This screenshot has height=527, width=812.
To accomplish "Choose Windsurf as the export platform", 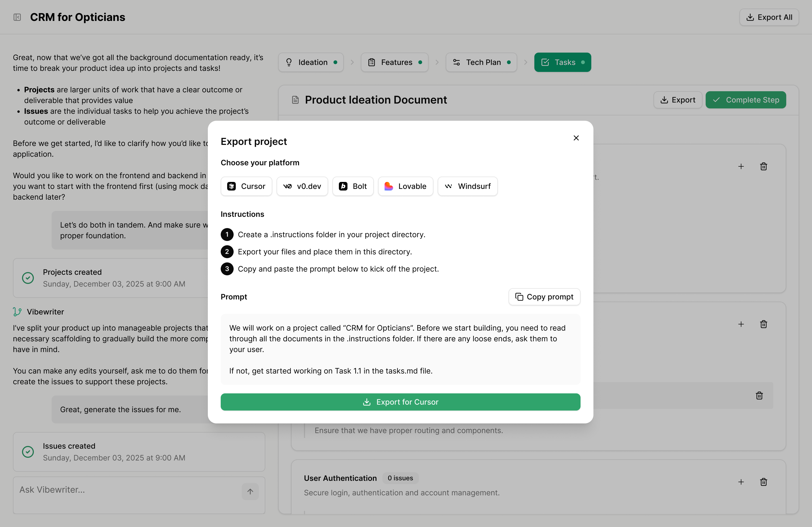I will click(467, 186).
